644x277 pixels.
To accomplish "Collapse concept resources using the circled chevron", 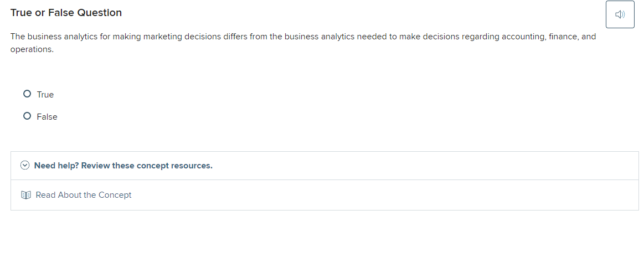I will point(25,166).
